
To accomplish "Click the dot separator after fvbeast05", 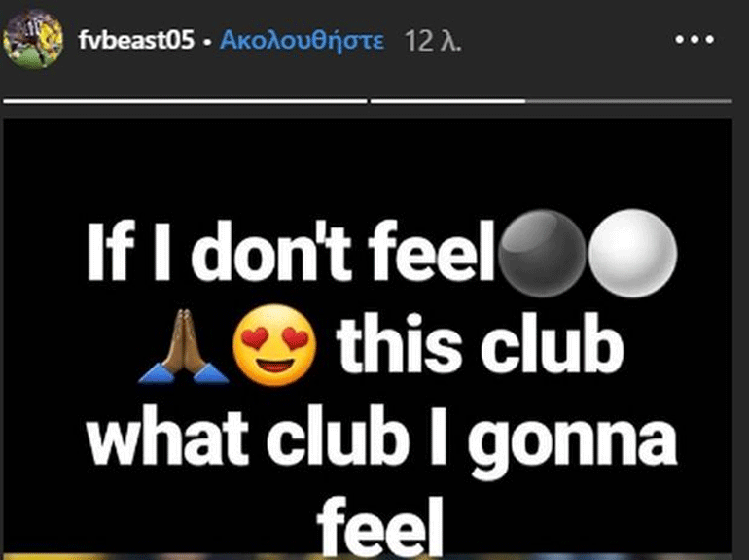I will (207, 42).
